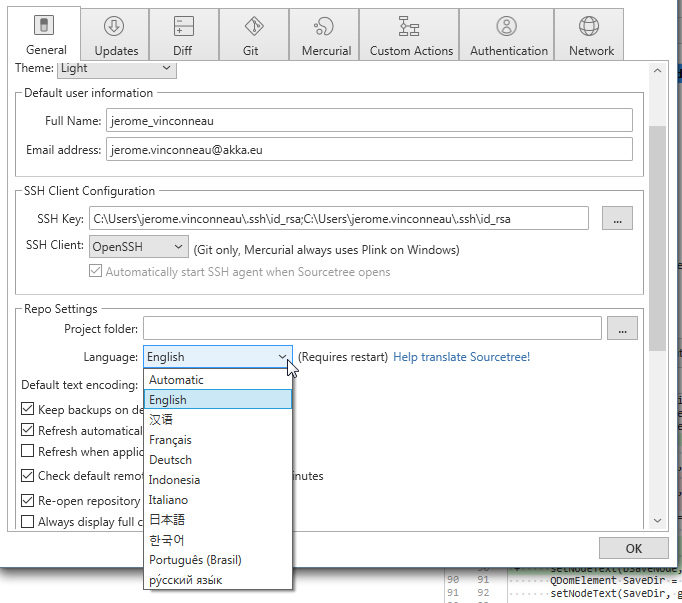Enable Always display full checkbox
This screenshot has width=682, height=603.
[x=27, y=521]
